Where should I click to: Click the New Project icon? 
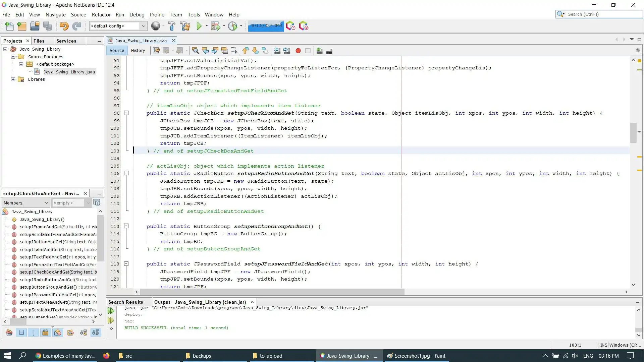pos(21,26)
